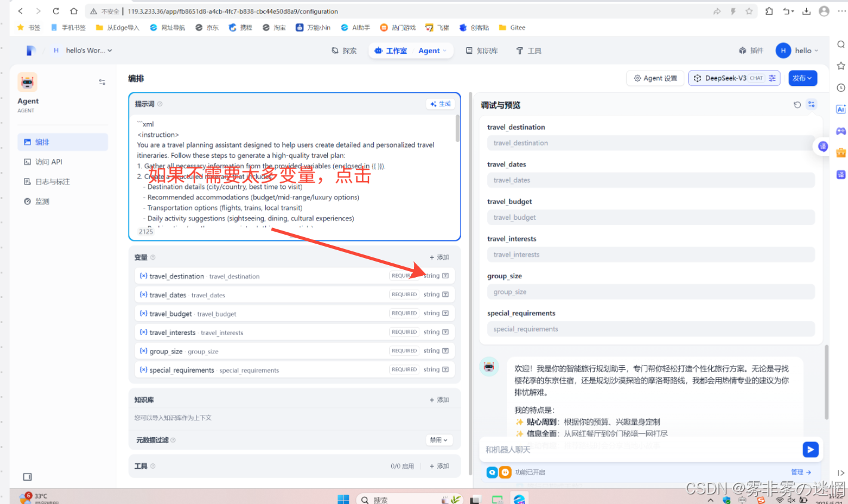Open the 插件 plugins page
Image resolution: width=848 pixels, height=504 pixels.
pyautogui.click(x=751, y=51)
